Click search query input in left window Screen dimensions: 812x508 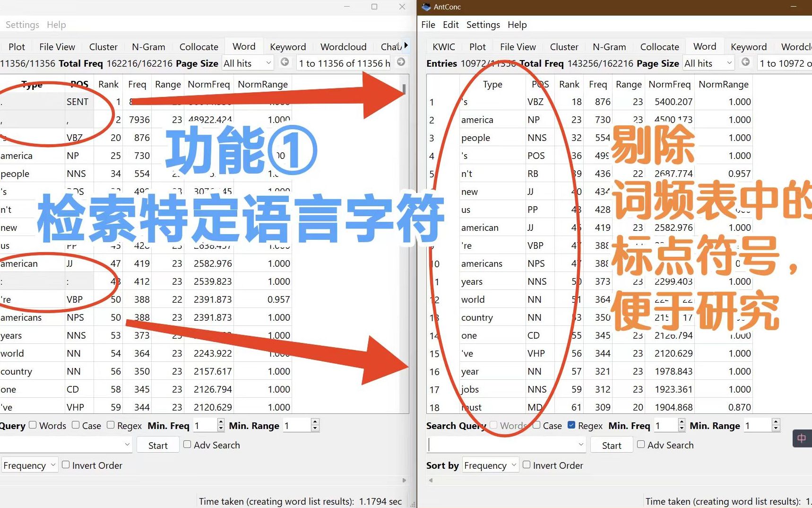coord(61,445)
